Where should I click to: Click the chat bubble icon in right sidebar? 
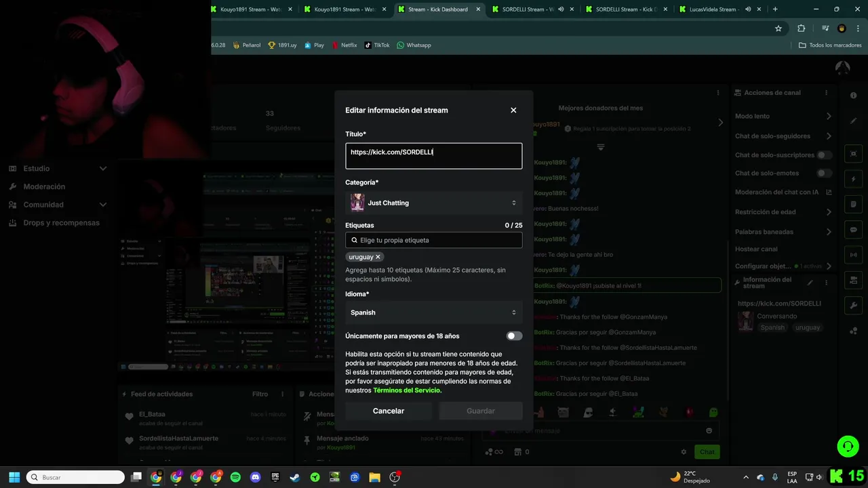pos(854,230)
